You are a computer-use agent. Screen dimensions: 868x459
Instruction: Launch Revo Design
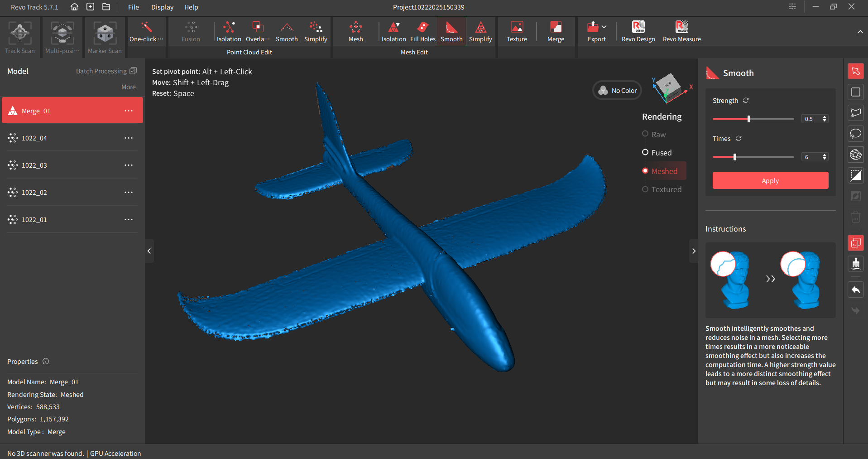coord(638,31)
